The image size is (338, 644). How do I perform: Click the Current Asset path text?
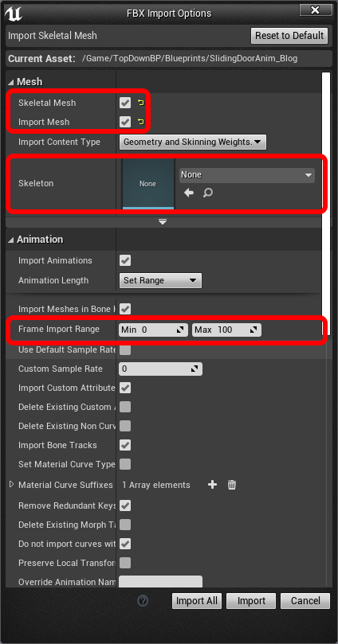[190, 58]
